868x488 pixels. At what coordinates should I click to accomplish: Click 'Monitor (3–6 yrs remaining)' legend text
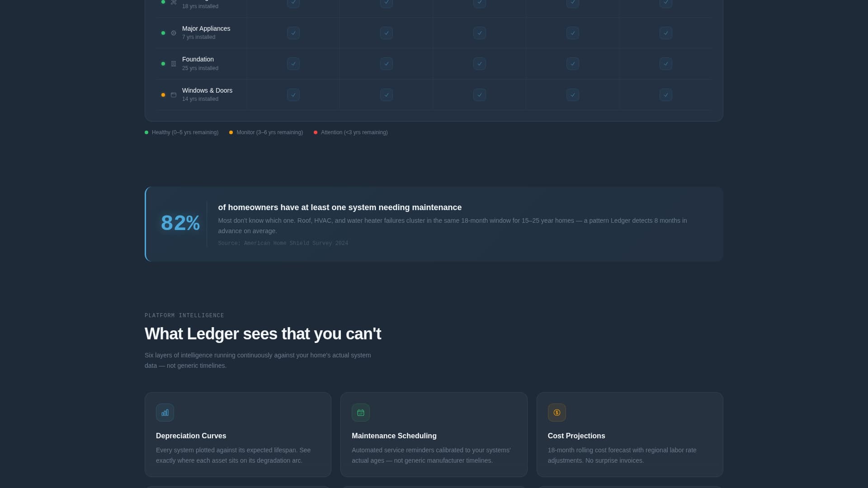pyautogui.click(x=269, y=132)
